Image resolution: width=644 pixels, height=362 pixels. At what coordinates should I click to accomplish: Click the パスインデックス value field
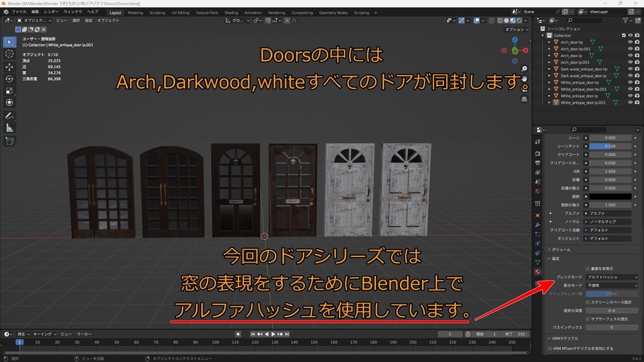pyautogui.click(x=611, y=327)
